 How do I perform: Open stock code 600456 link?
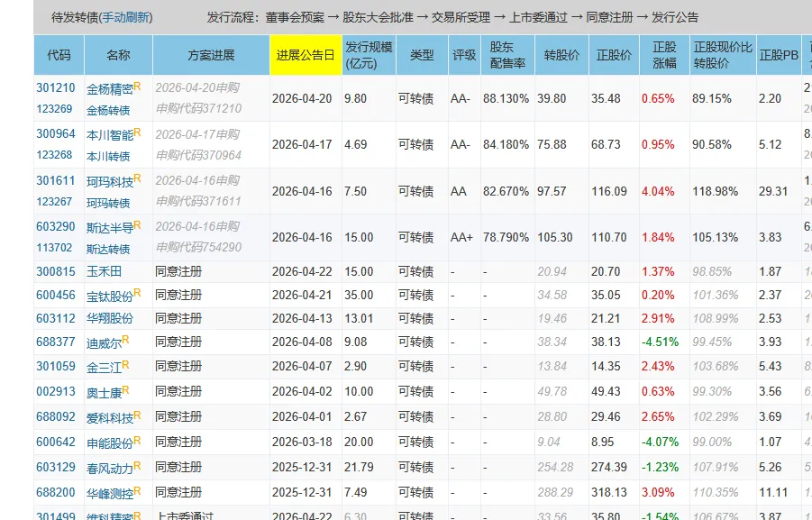point(55,296)
